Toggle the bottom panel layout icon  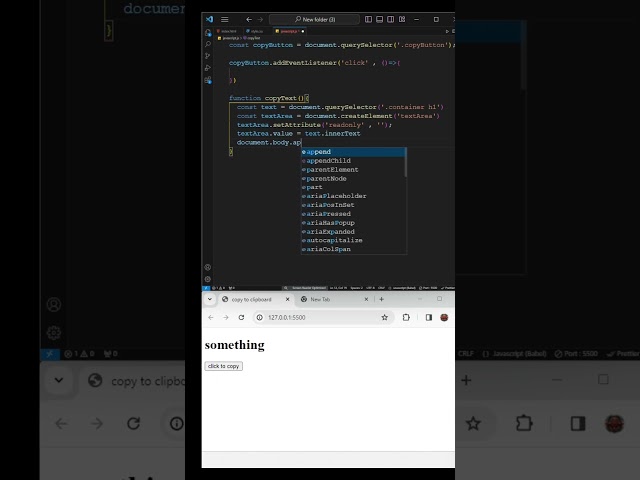coord(380,19)
